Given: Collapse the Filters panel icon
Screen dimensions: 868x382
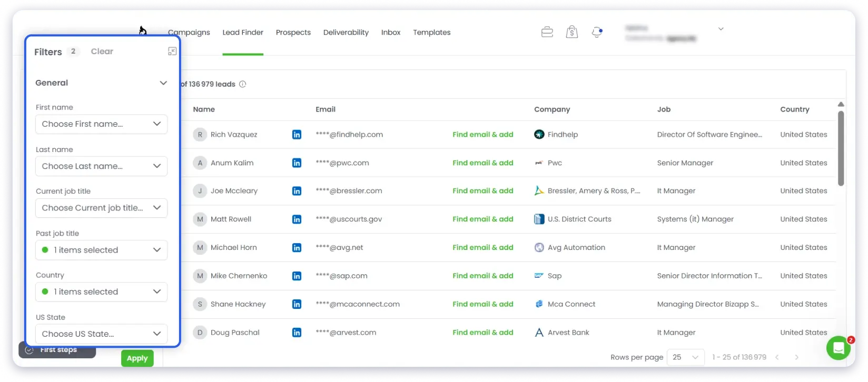Looking at the screenshot, I should [172, 51].
